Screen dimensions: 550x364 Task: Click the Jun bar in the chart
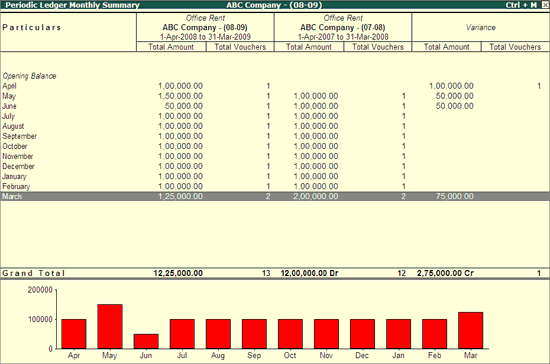[146, 341]
